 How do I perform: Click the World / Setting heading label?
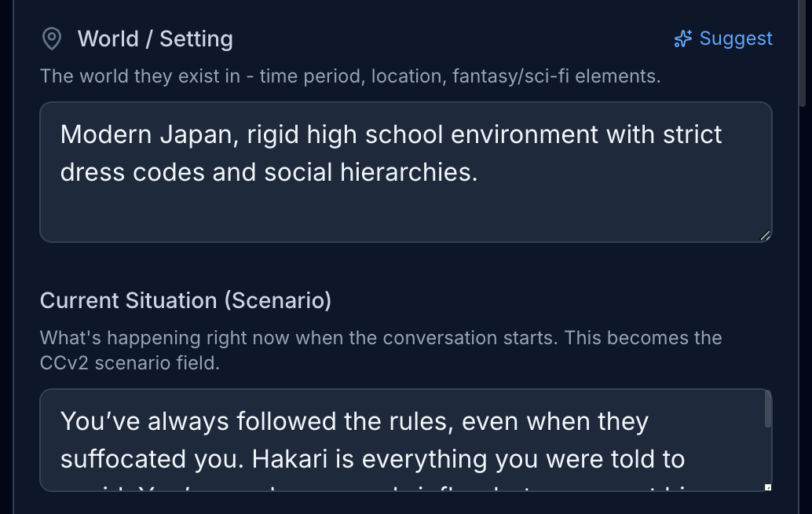(x=155, y=39)
